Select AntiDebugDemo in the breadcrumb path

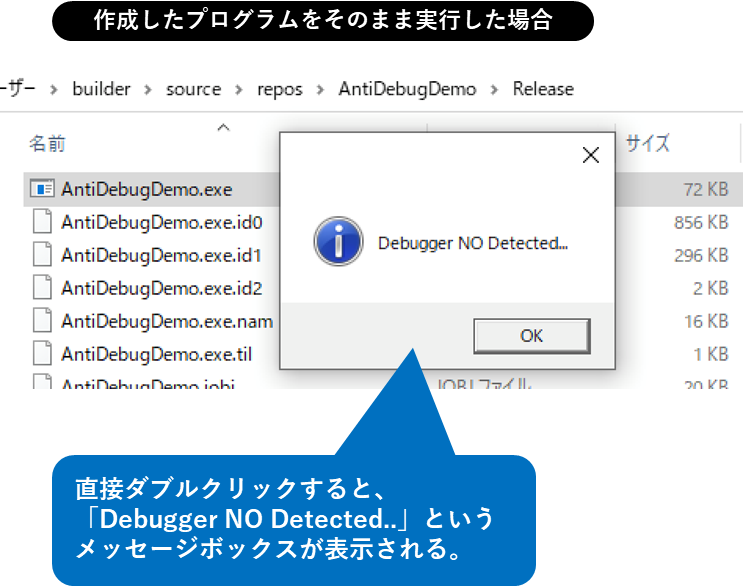point(407,89)
